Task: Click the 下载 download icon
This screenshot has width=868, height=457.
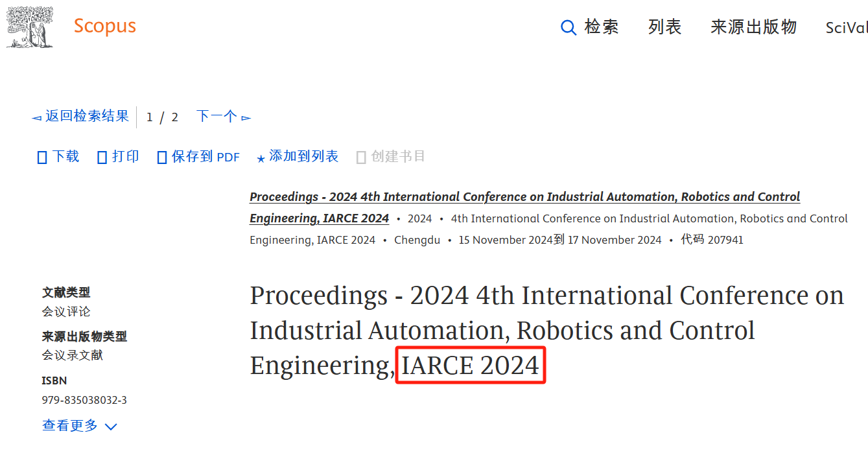Action: [x=42, y=158]
